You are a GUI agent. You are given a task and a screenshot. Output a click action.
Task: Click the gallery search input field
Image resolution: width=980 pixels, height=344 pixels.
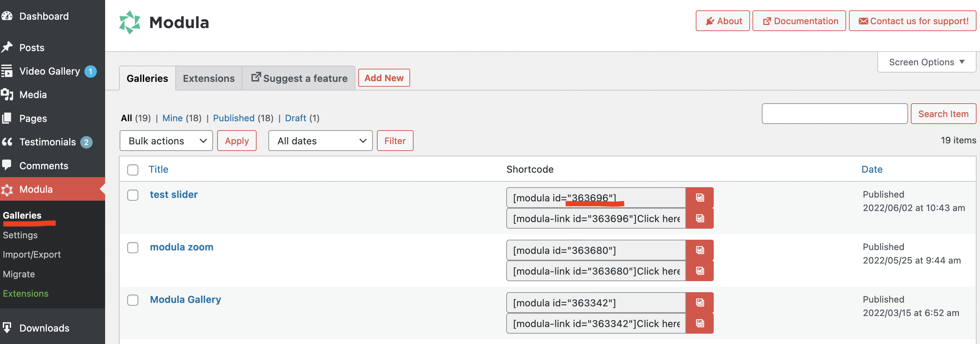tap(835, 114)
